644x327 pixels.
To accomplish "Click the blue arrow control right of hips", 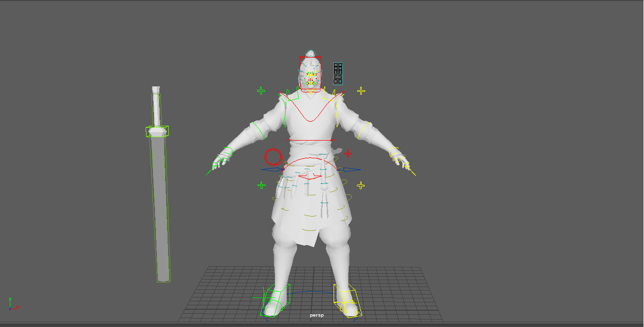I will tap(353, 169).
